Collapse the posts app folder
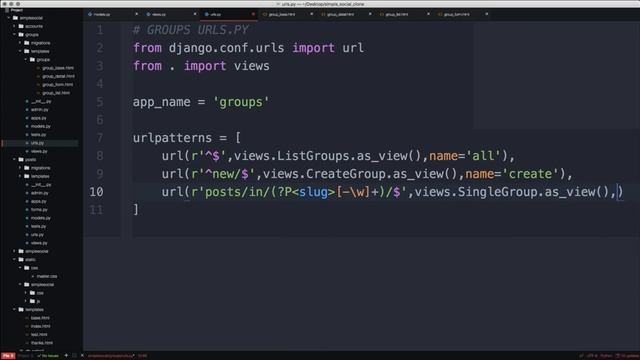 tap(14, 160)
